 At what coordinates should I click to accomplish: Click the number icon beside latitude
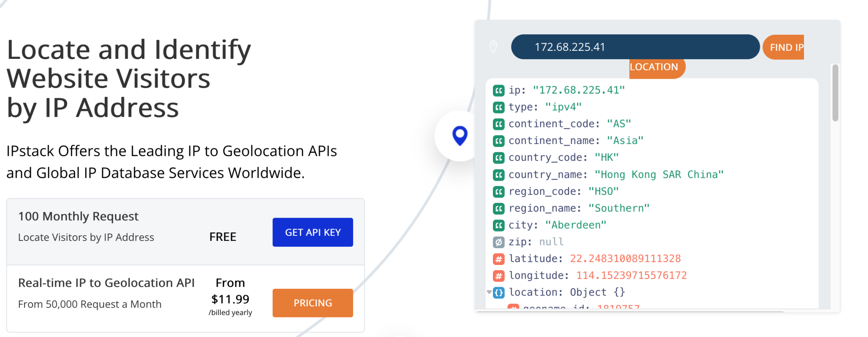click(499, 259)
